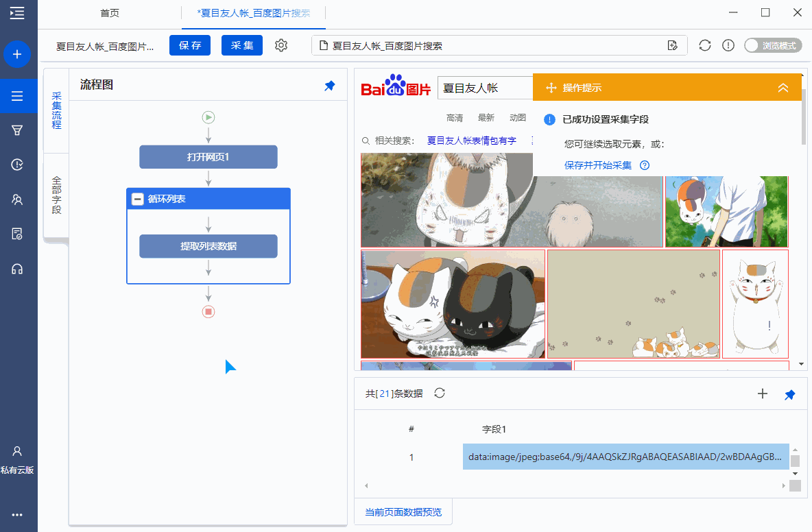
Task: Select the data:image/jpeg;base64 cell in row 1
Action: (625, 457)
